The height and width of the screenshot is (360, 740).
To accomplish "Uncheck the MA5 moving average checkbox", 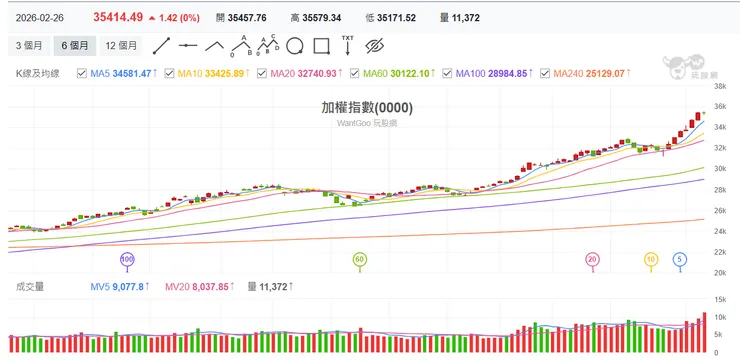I will click(x=82, y=74).
